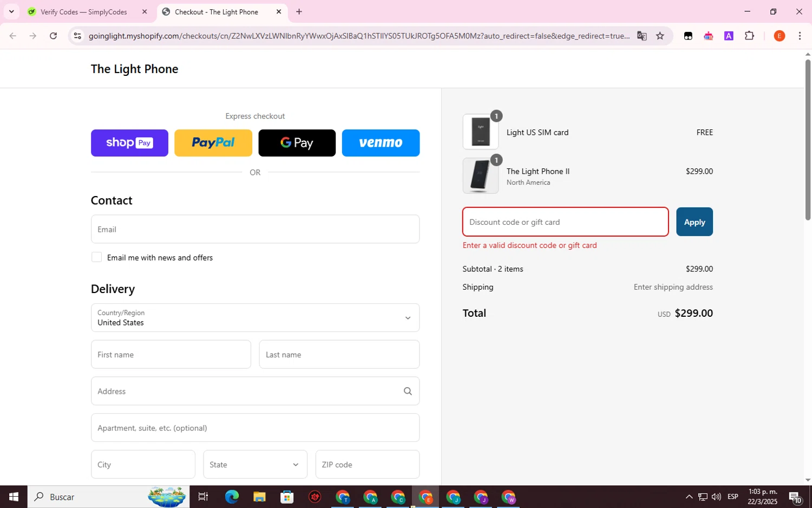Reload the checkout page
812x508 pixels.
click(53, 36)
